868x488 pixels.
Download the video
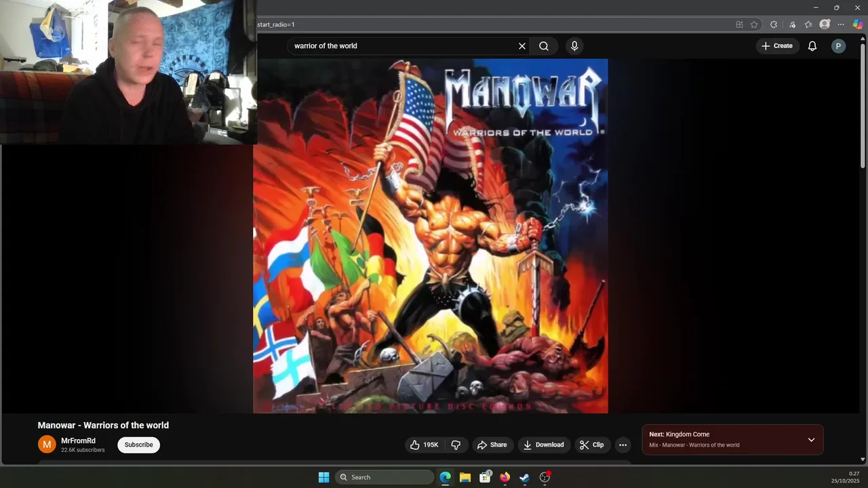pos(545,445)
